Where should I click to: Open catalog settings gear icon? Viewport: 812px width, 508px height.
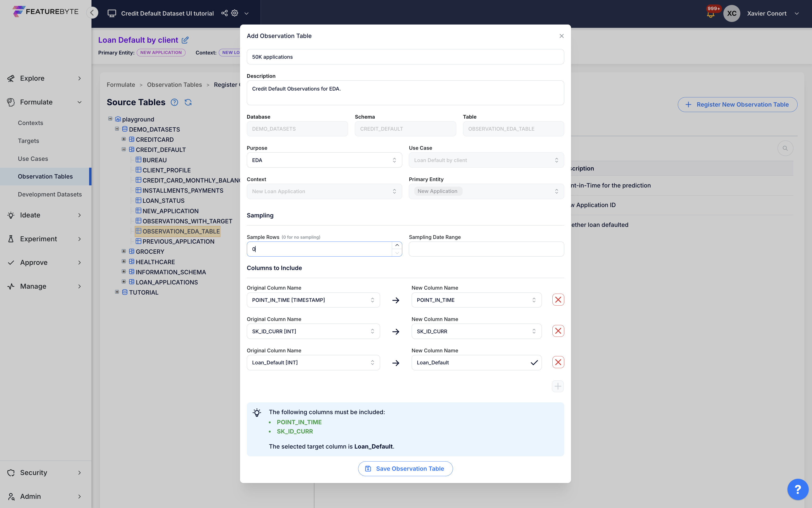235,13
